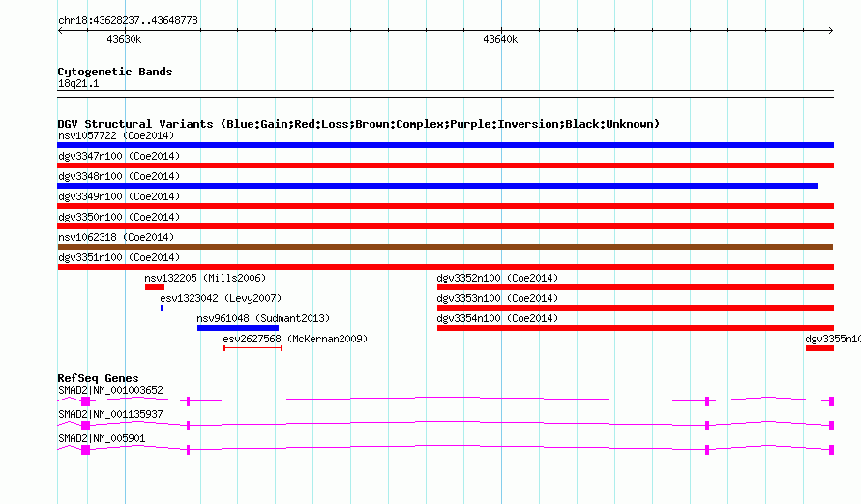Open the dgv3352n100 (Coe2014) label
The image size is (861, 504).
point(497,278)
